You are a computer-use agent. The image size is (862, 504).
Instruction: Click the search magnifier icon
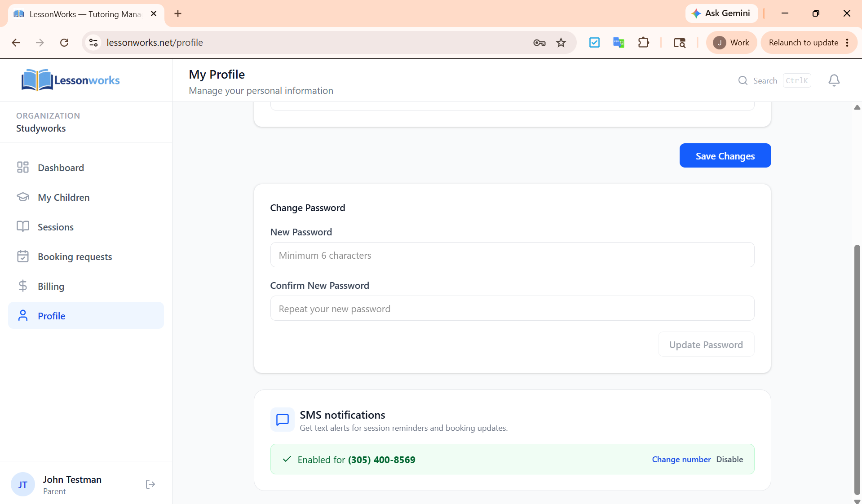click(743, 80)
